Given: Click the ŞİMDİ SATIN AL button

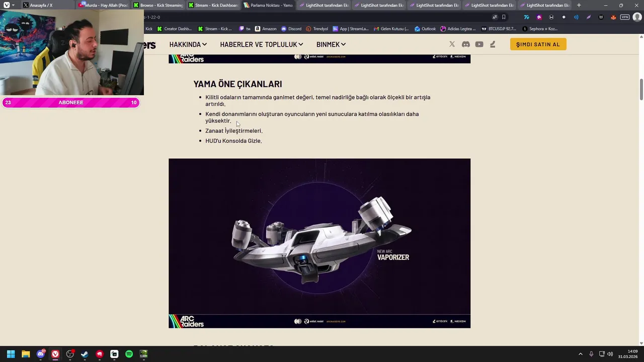Looking at the screenshot, I should tap(538, 44).
